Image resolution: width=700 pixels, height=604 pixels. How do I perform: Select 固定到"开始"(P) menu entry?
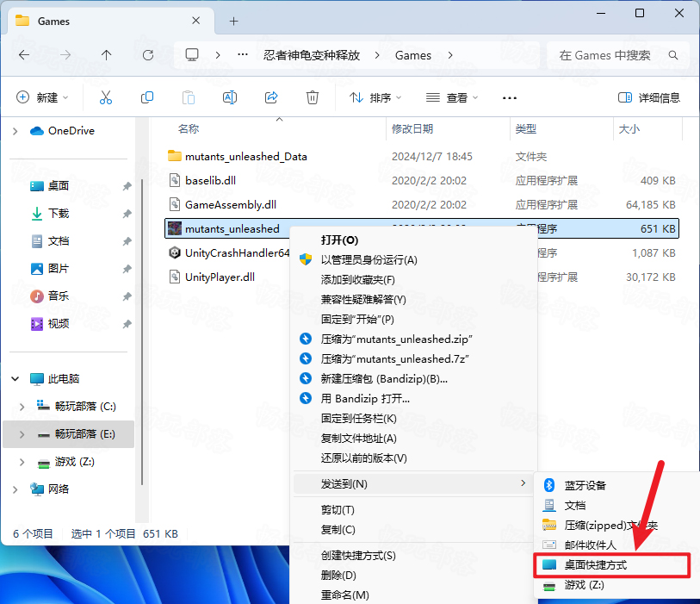pyautogui.click(x=415, y=320)
